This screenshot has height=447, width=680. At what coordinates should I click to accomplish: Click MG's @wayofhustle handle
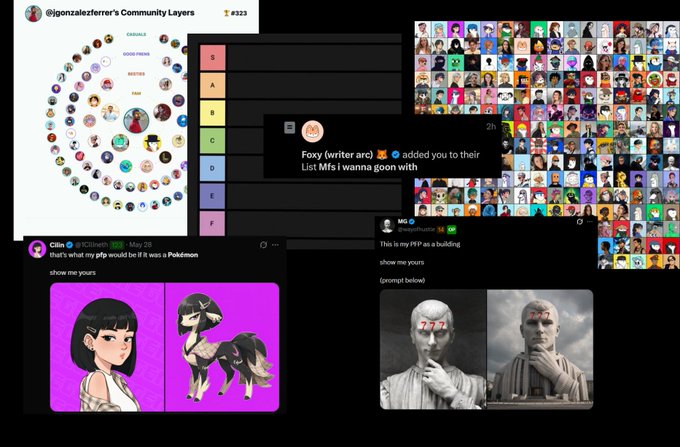tap(416, 229)
